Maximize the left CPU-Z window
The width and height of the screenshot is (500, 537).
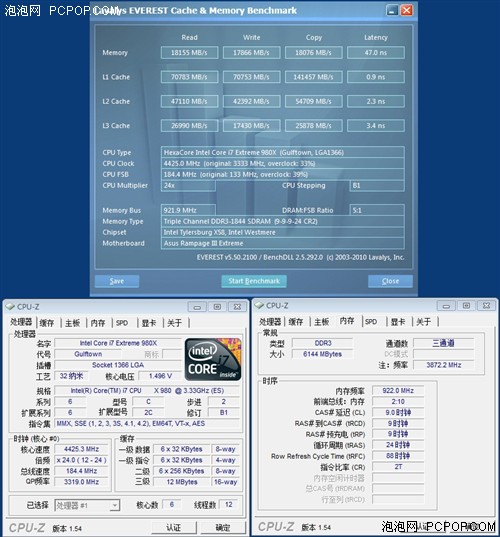tap(217, 307)
